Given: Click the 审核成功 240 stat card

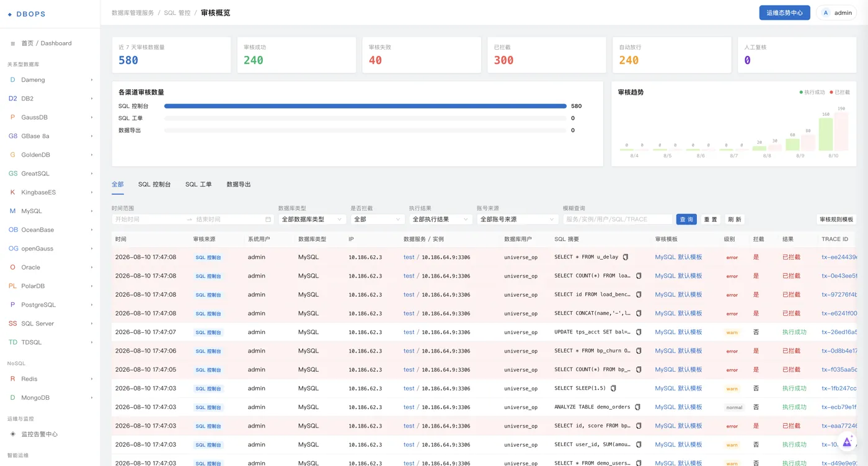Looking at the screenshot, I should coord(296,55).
